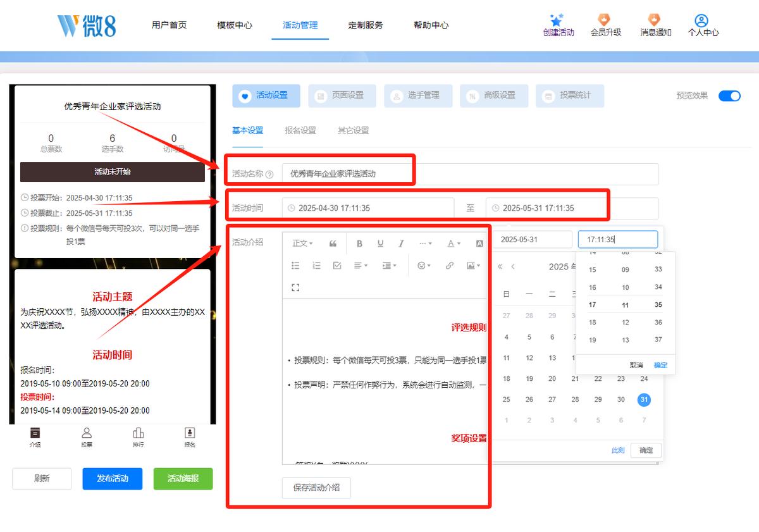Viewport: 759px width, 532px height.
Task: Insert numbered list in editor
Action: 316,266
